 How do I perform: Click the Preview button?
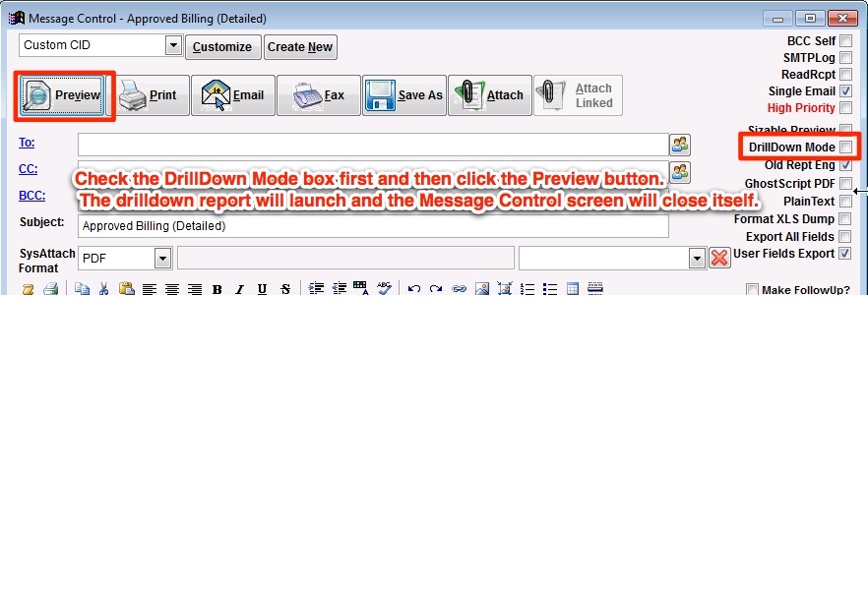[x=64, y=95]
